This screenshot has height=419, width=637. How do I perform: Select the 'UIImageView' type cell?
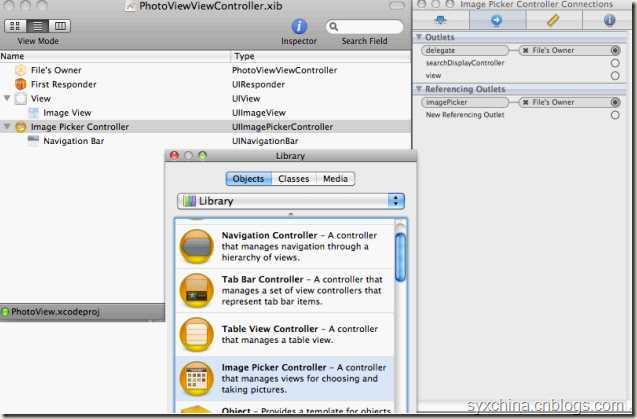point(259,113)
